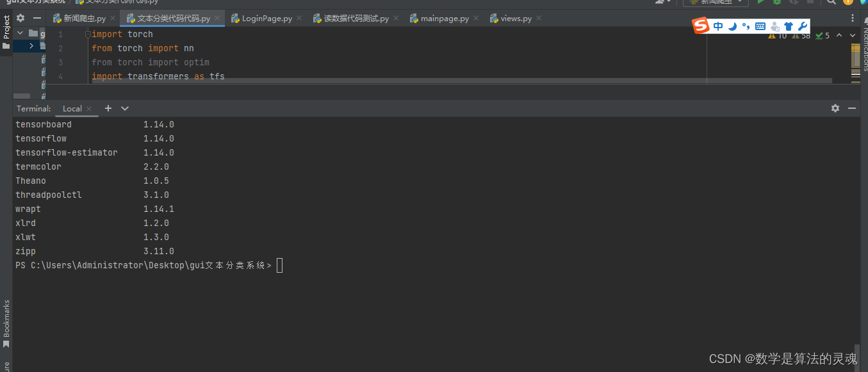Close the 读数据代码测试.py tab

395,19
